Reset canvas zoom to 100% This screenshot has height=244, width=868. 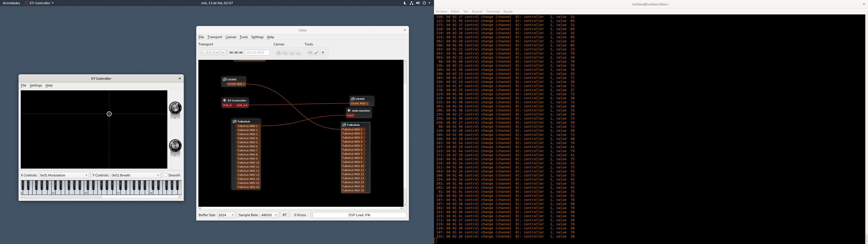299,53
